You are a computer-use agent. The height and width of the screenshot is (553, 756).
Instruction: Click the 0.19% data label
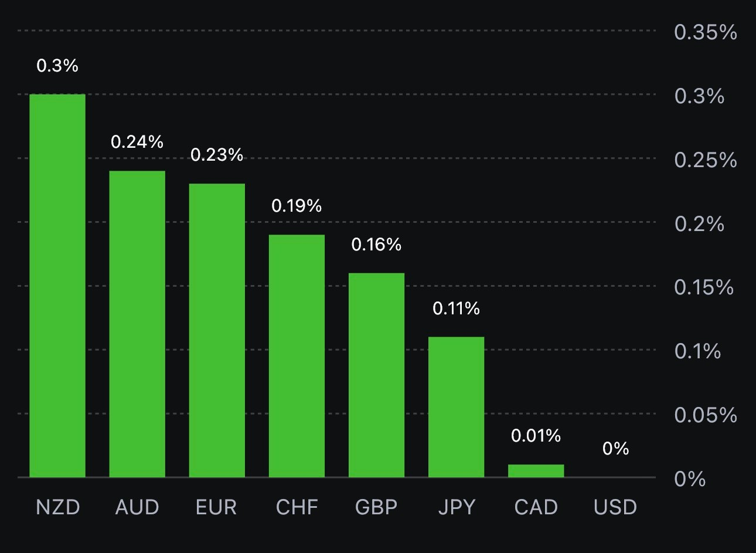(297, 206)
